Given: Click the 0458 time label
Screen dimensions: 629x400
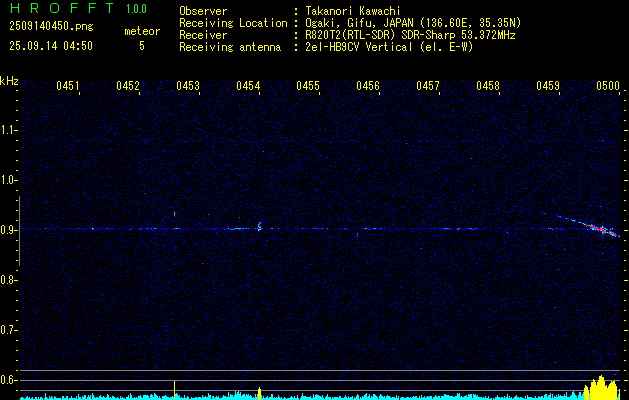Looking at the screenshot, I should point(488,87).
